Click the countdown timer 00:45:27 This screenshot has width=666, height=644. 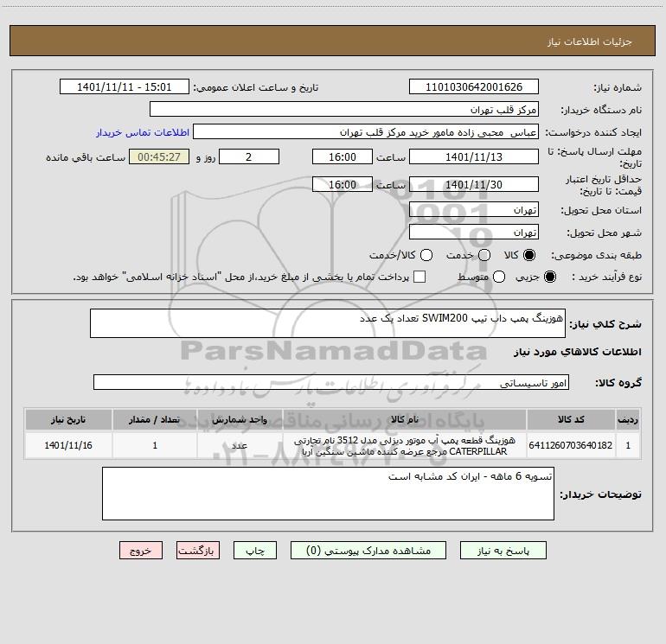click(159, 156)
